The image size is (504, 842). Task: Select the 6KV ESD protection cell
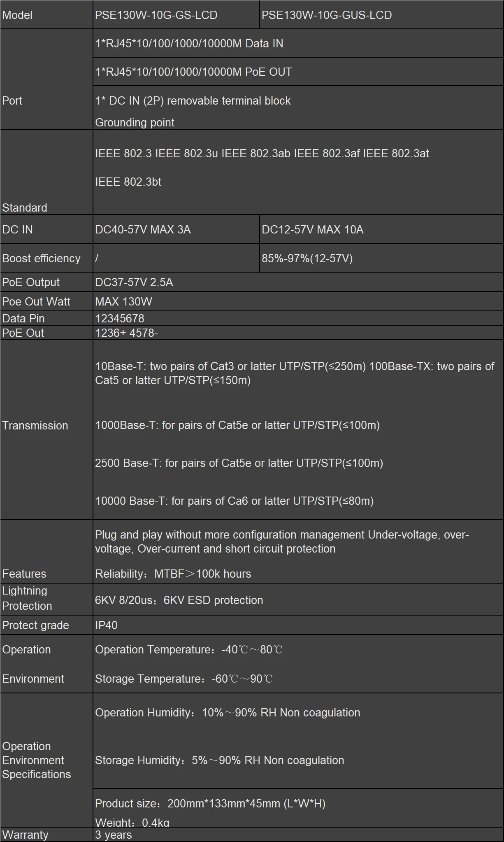[x=179, y=600]
